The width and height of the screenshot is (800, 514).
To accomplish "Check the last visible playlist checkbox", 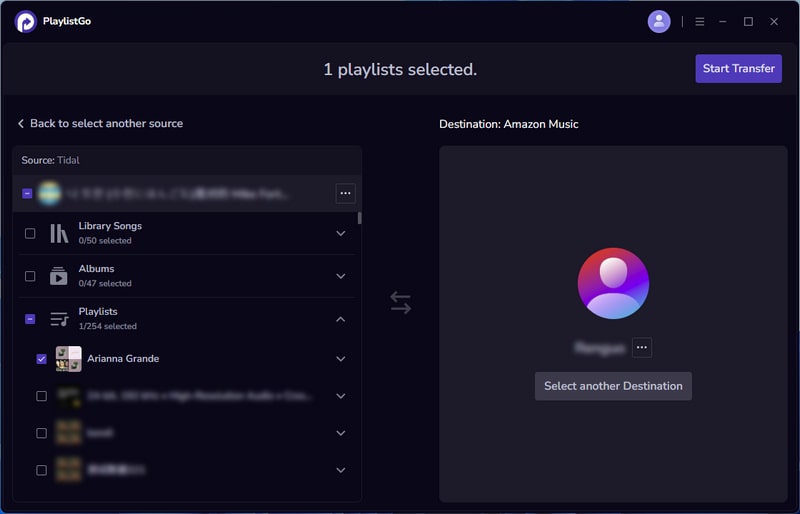I will point(41,470).
